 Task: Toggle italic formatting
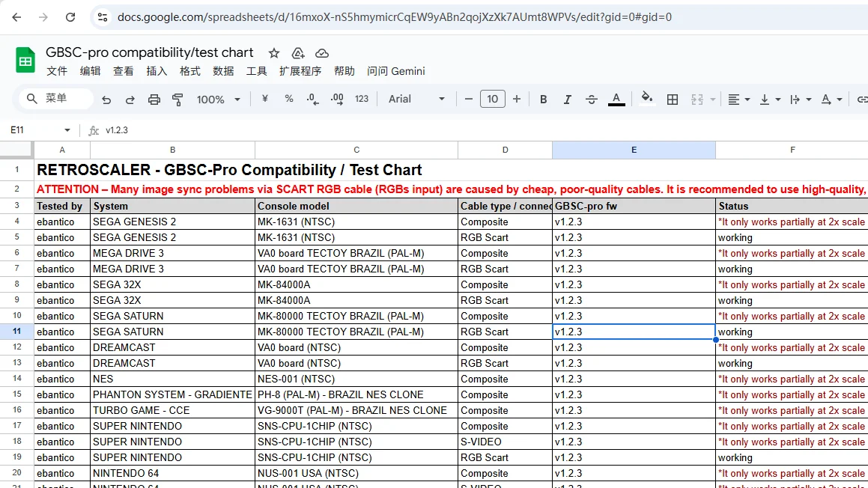pos(567,100)
